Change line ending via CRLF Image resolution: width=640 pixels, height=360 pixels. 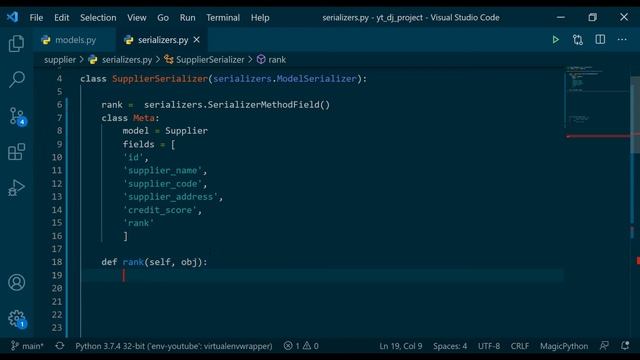[520, 346]
